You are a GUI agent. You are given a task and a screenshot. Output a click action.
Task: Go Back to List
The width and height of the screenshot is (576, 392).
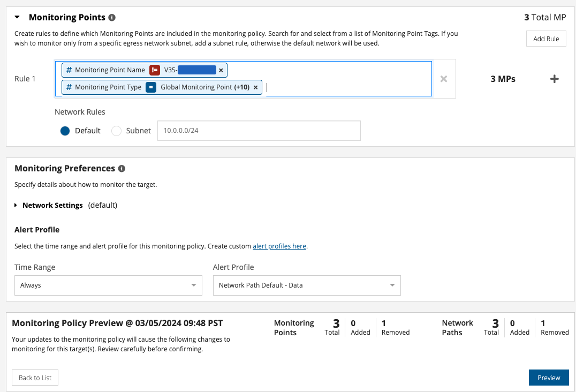tap(35, 378)
